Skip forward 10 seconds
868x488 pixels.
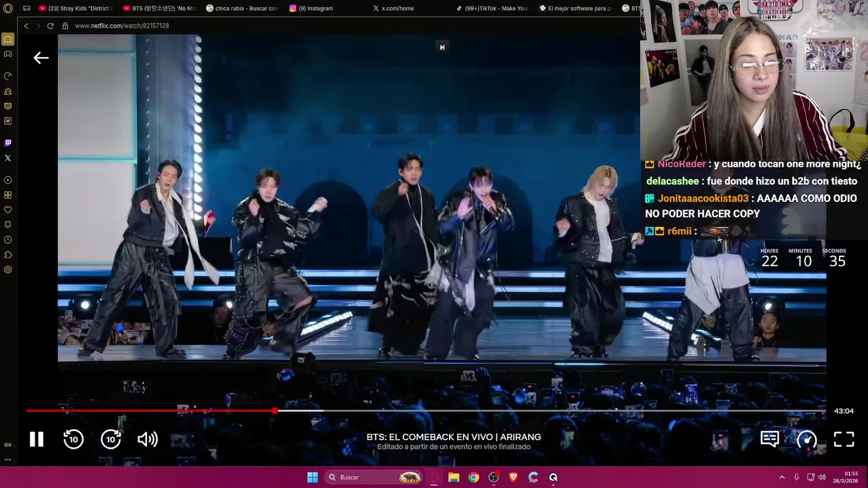click(x=111, y=439)
